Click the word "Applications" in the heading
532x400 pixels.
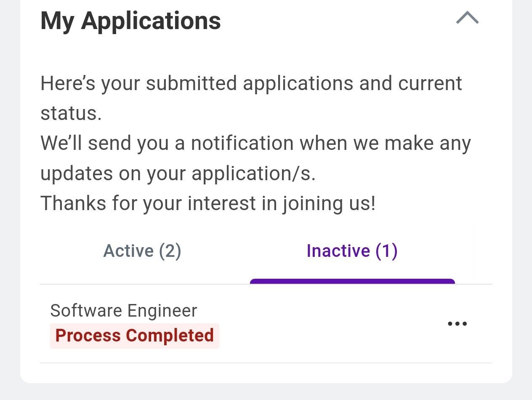[151, 20]
